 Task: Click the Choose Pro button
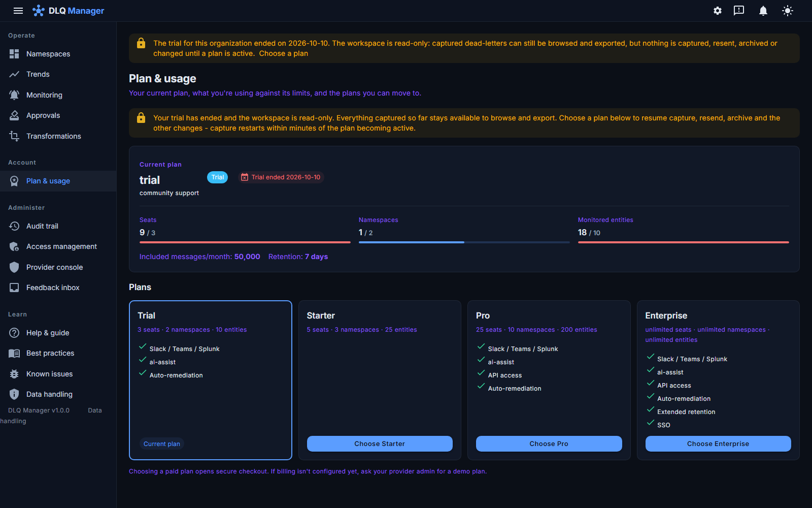point(549,443)
